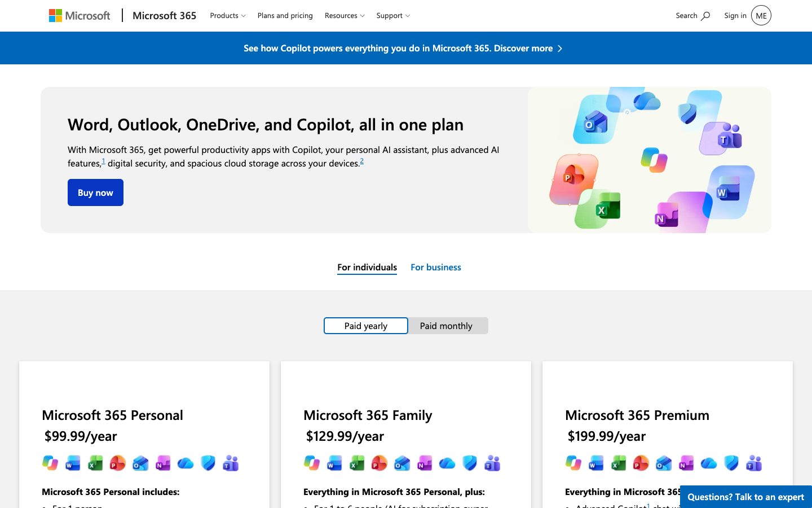Click PowerPoint icon in Personal plan card
Screen dimensions: 812x508
click(118, 463)
